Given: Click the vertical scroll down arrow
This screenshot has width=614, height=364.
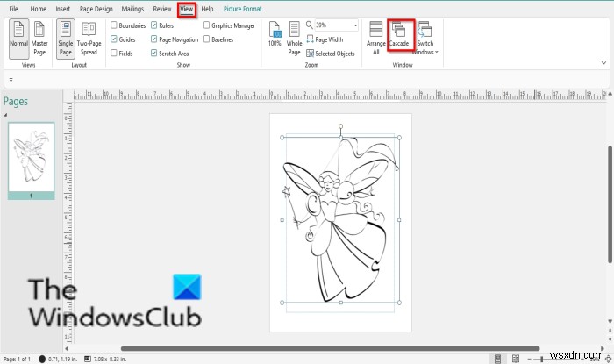Looking at the screenshot, I should 610,321.
